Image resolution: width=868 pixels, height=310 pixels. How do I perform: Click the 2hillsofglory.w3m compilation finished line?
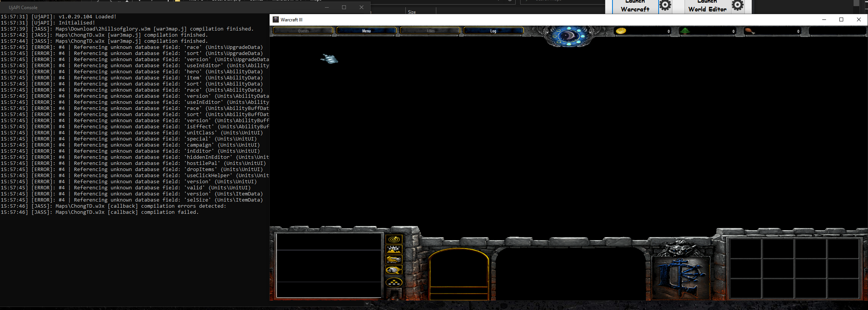click(x=127, y=29)
